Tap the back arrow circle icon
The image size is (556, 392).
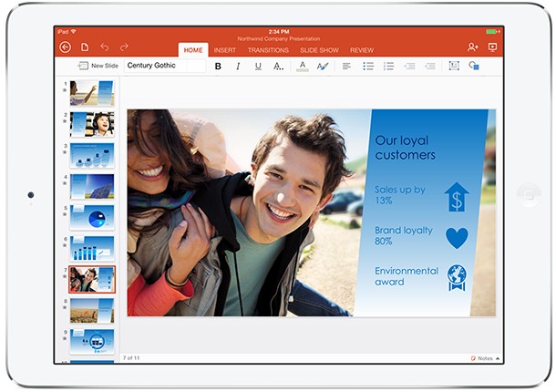[x=66, y=47]
